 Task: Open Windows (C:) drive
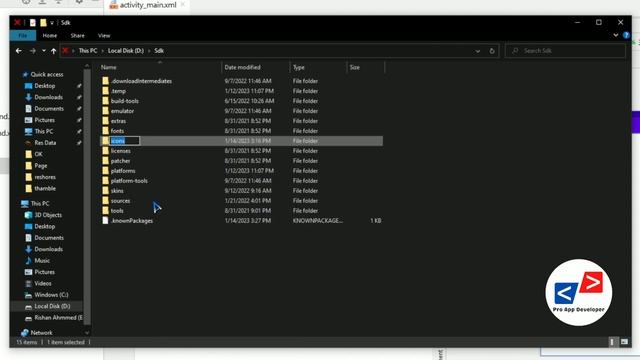51,295
